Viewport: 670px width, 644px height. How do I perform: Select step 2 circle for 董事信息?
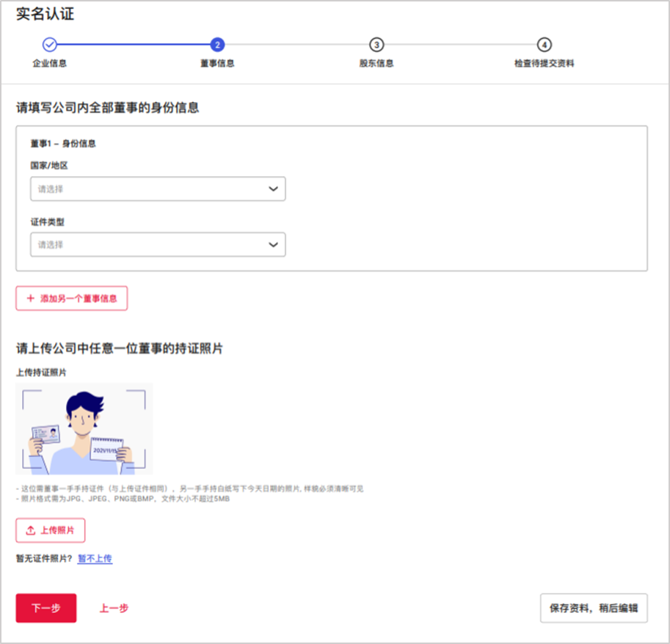tap(217, 45)
